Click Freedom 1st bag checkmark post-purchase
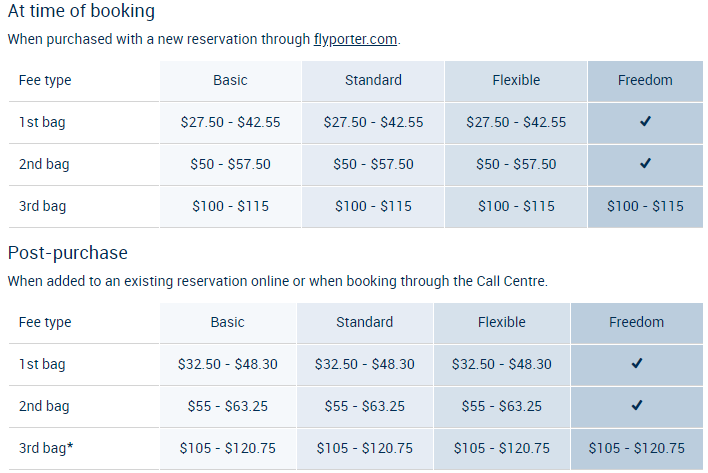The width and height of the screenshot is (708, 473). 637,364
